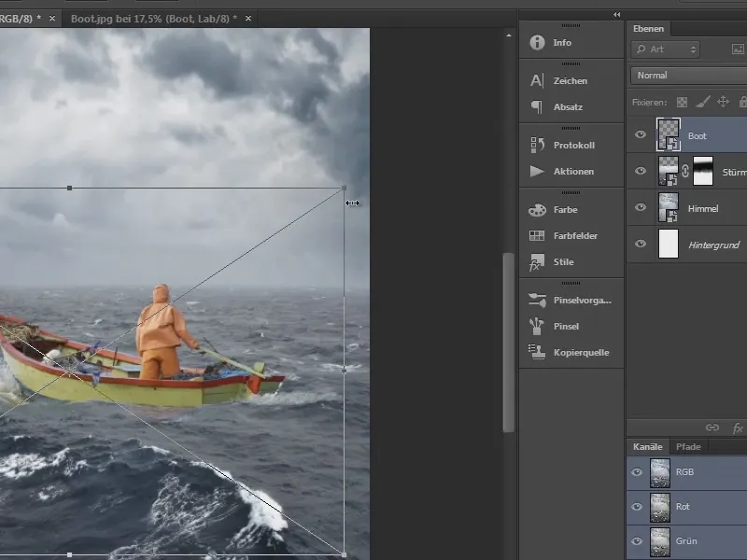Image resolution: width=747 pixels, height=560 pixels.
Task: Toggle RGB channel visibility eye
Action: [637, 472]
